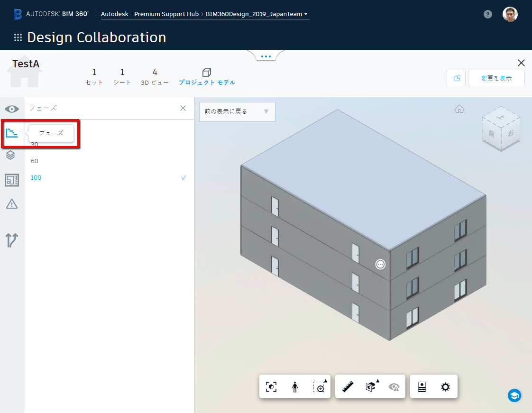This screenshot has width=532, height=413.
Task: Open the issues warning panel in sidebar
Action: [x=11, y=204]
